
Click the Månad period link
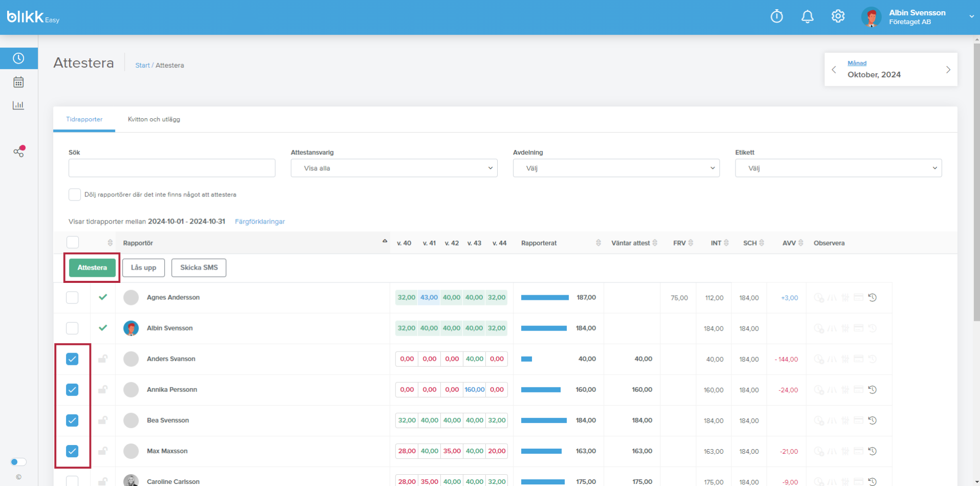pyautogui.click(x=857, y=63)
